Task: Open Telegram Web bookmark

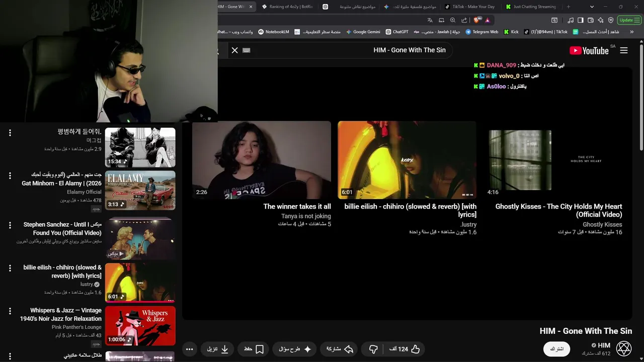Action: (481, 32)
